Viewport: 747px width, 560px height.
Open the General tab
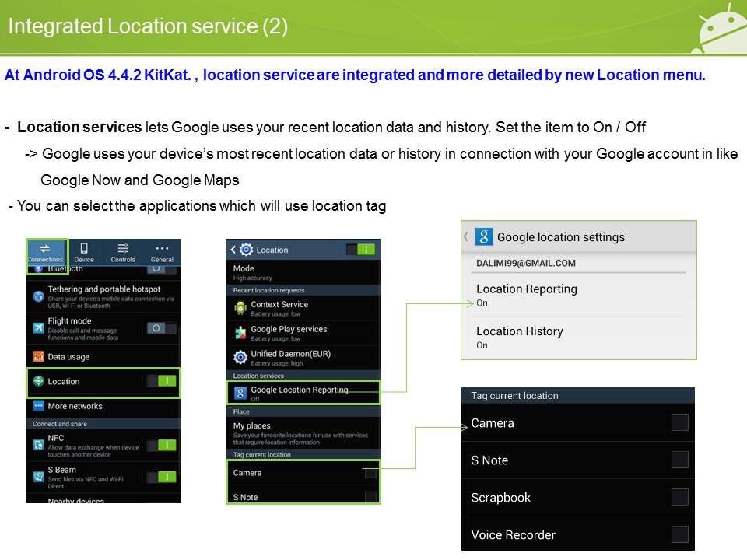pyautogui.click(x=162, y=253)
